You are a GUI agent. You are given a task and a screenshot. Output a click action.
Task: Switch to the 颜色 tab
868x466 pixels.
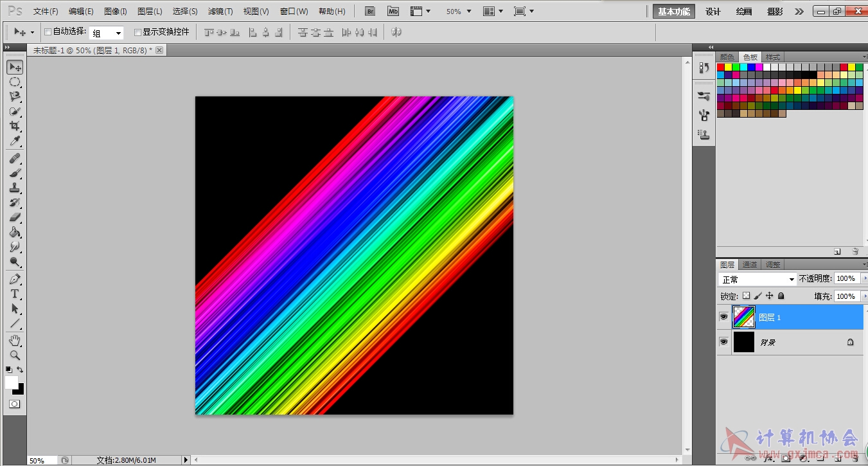[727, 57]
